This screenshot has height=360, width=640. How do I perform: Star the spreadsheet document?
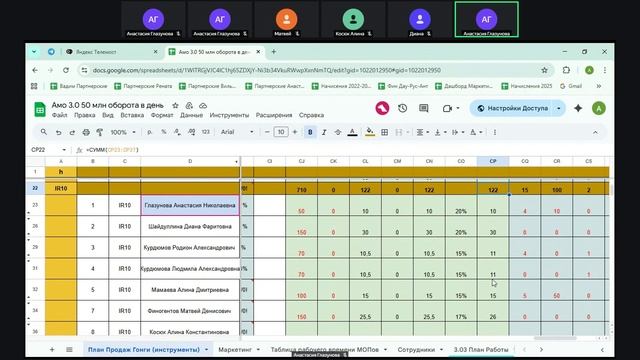pos(175,105)
